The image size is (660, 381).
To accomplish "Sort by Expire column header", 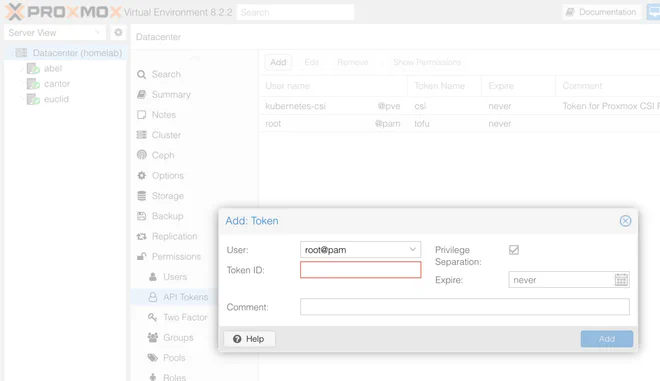I will coord(518,86).
